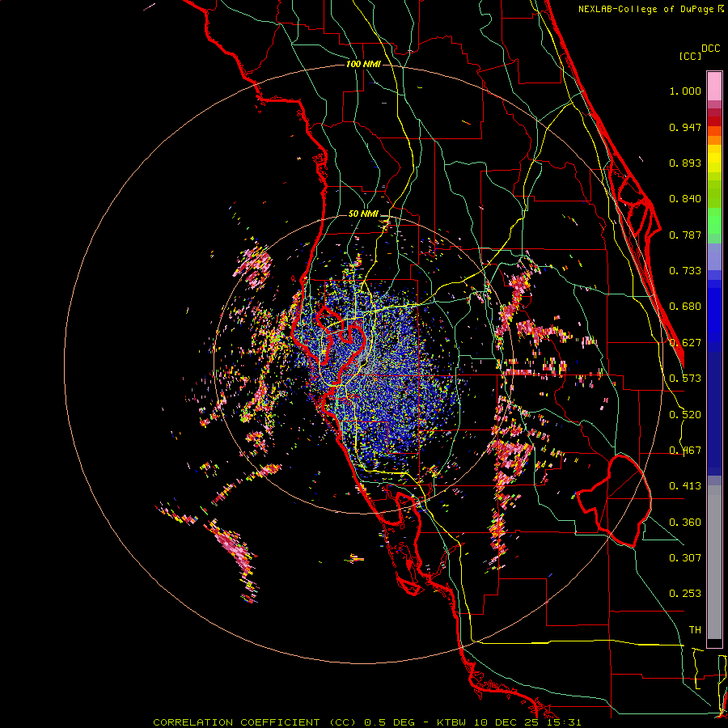Click the NEXLAB-College of DuPage label
Viewport: 728px width, 728px height.
pos(645,9)
